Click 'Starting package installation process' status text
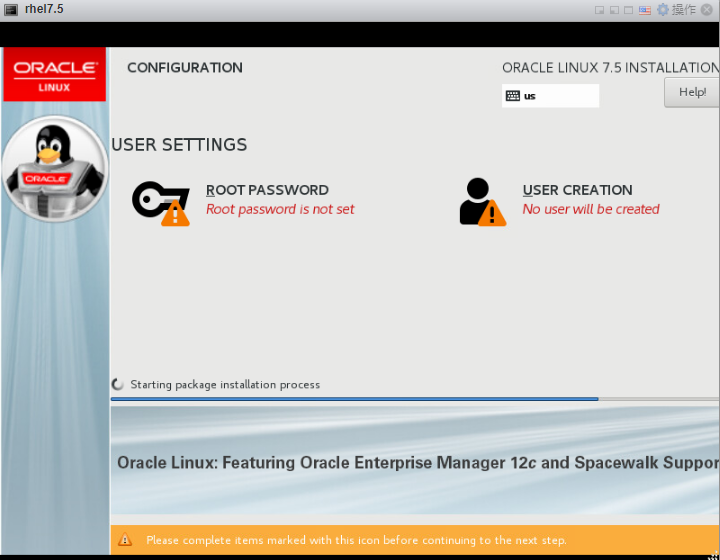720x560 pixels. tap(225, 385)
